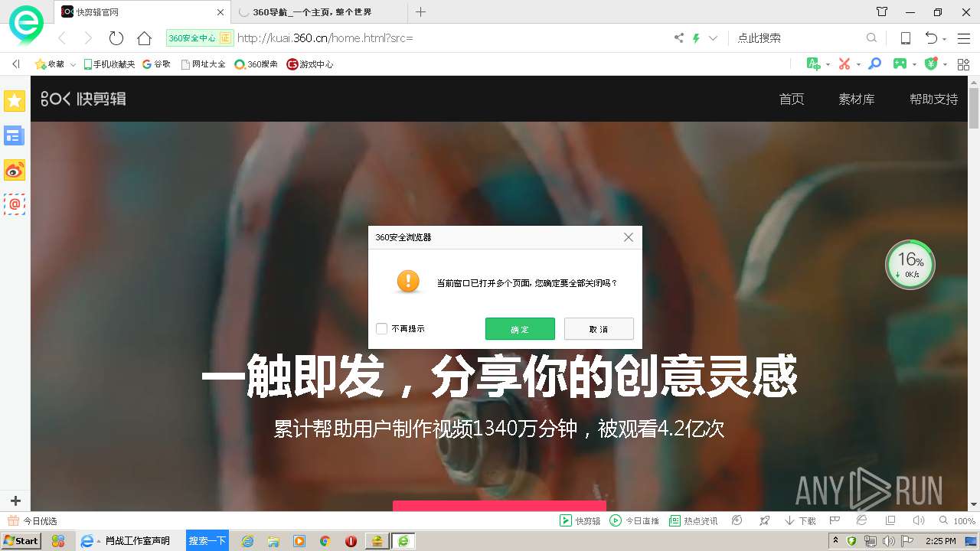Viewport: 980px width, 551px height.
Task: Expand the address bar dropdown arrow
Action: pos(713,37)
